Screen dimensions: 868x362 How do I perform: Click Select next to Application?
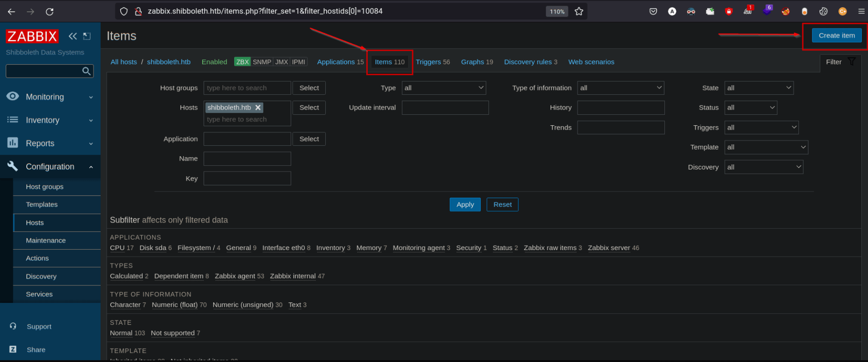tap(309, 139)
